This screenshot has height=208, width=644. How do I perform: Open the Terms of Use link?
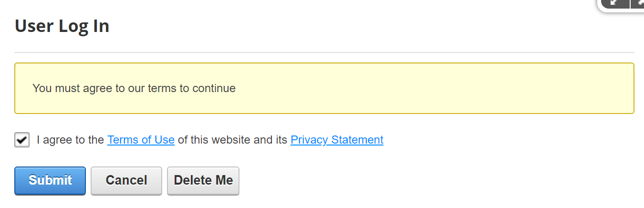pyautogui.click(x=141, y=140)
